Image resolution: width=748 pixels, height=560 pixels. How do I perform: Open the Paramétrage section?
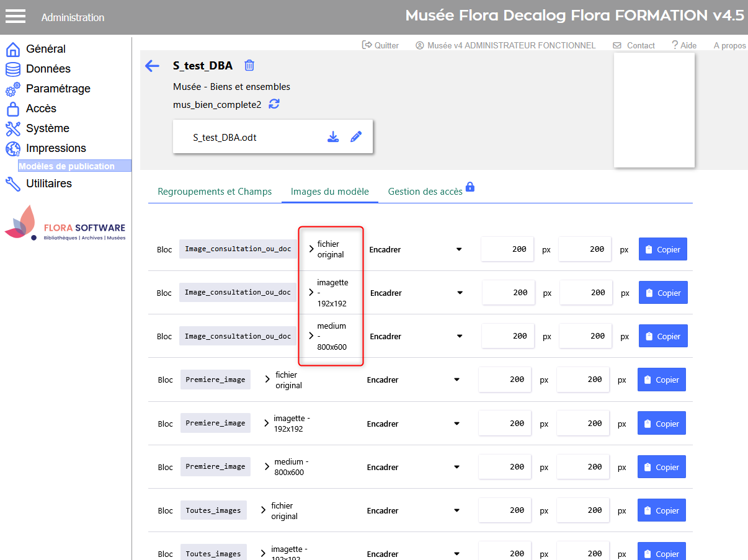pos(58,89)
